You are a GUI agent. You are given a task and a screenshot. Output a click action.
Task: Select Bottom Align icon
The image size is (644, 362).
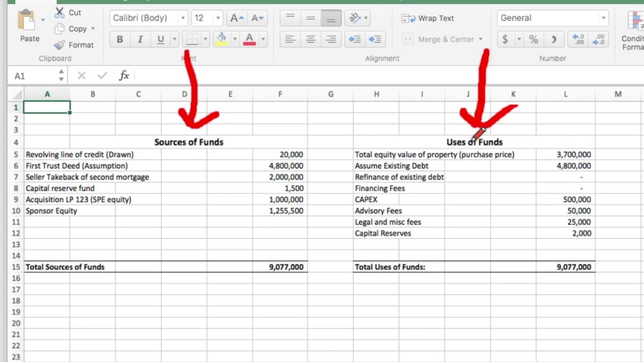(331, 18)
